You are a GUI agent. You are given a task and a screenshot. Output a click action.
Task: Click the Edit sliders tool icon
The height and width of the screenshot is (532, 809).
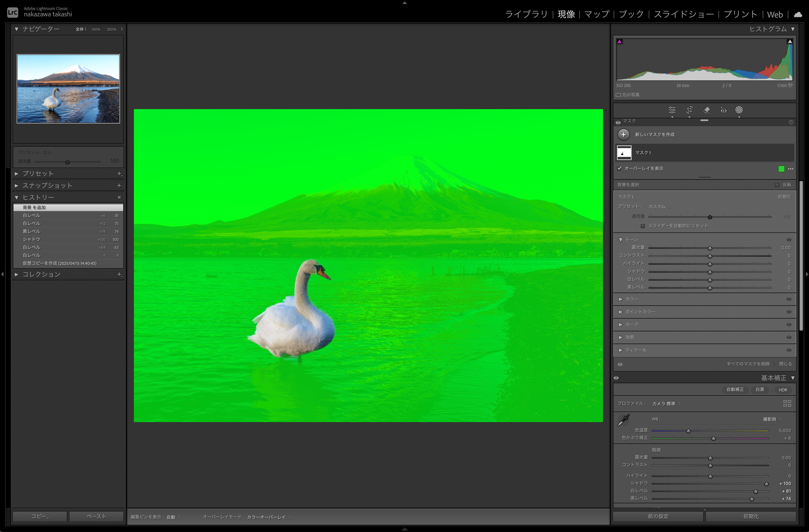672,110
